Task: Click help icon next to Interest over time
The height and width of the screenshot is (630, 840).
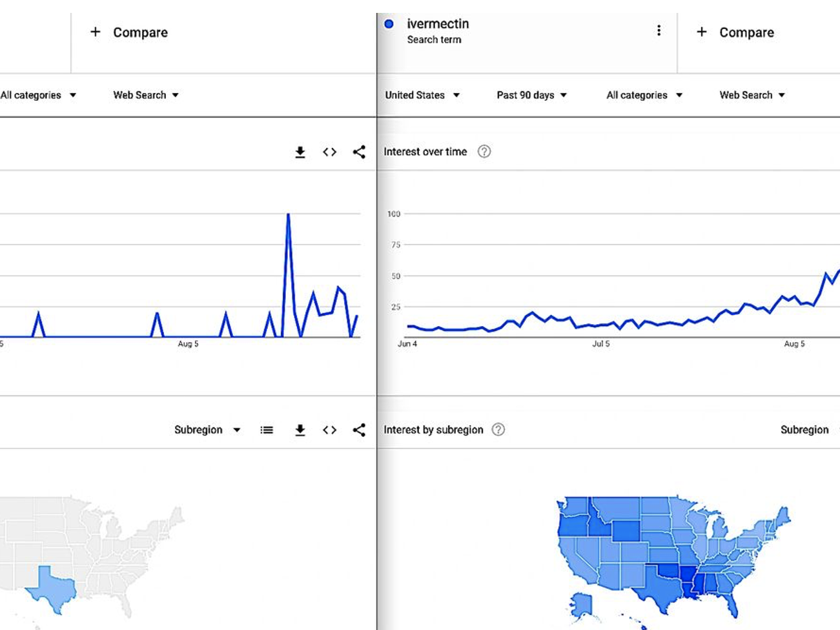Action: pos(484,152)
